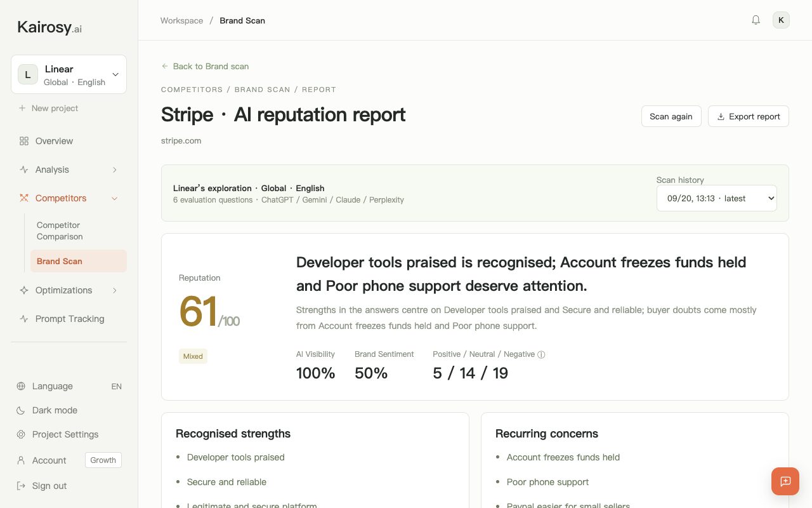Click the info icon beside Positive / Neutral / Negative

(x=541, y=355)
